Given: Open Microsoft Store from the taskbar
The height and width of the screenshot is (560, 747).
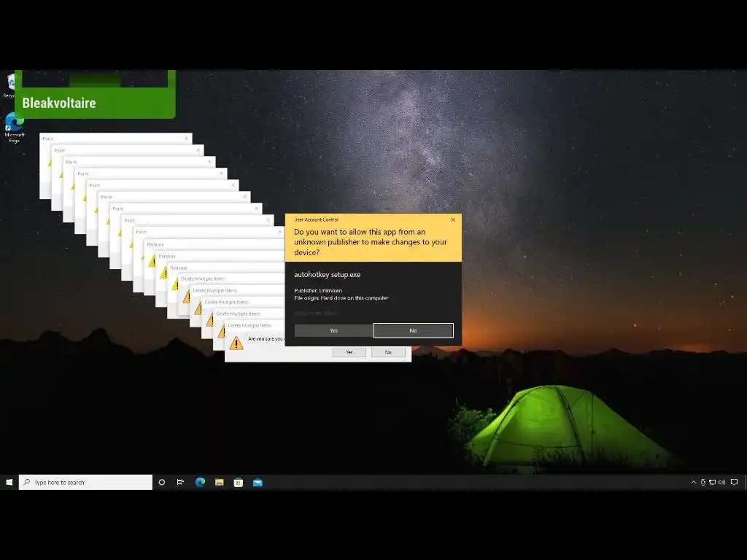Looking at the screenshot, I should click(239, 483).
